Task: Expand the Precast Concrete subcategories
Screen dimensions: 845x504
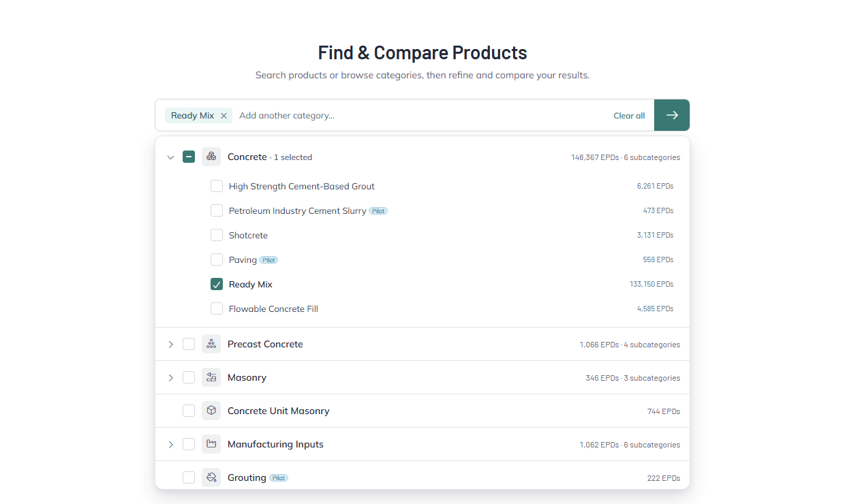Action: click(x=170, y=345)
